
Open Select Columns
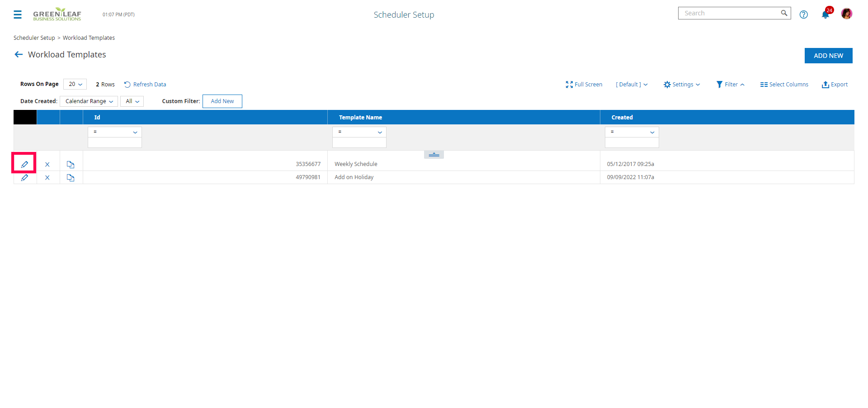pyautogui.click(x=784, y=85)
